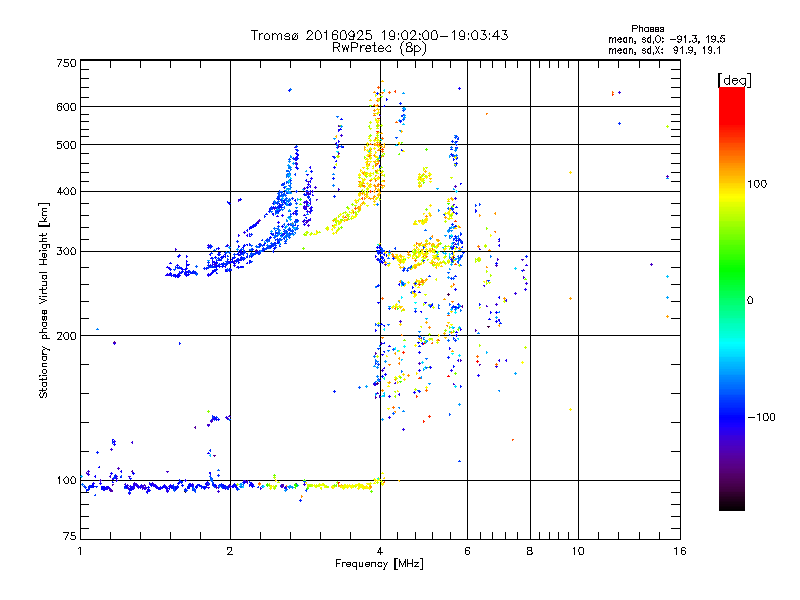Click the x-axis '6' tick label
This screenshot has width=800, height=600.
[467, 551]
